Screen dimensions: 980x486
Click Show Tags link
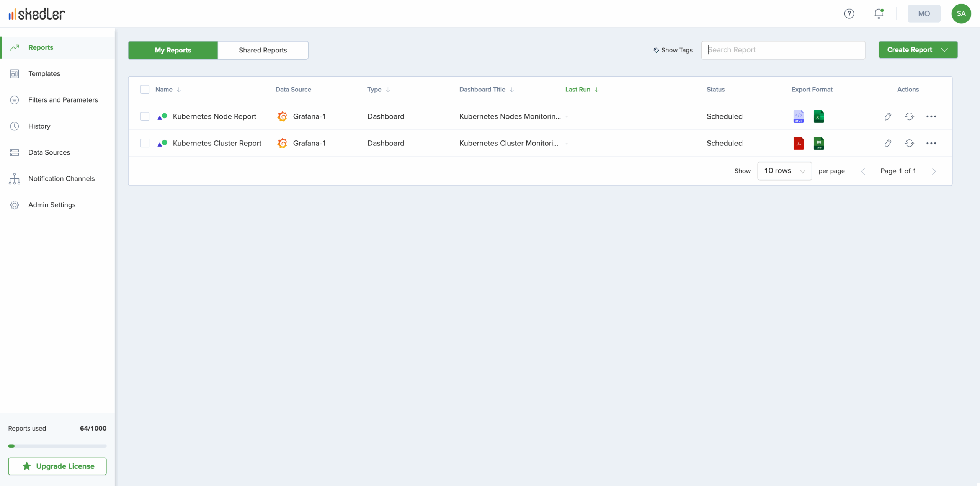[x=673, y=50]
